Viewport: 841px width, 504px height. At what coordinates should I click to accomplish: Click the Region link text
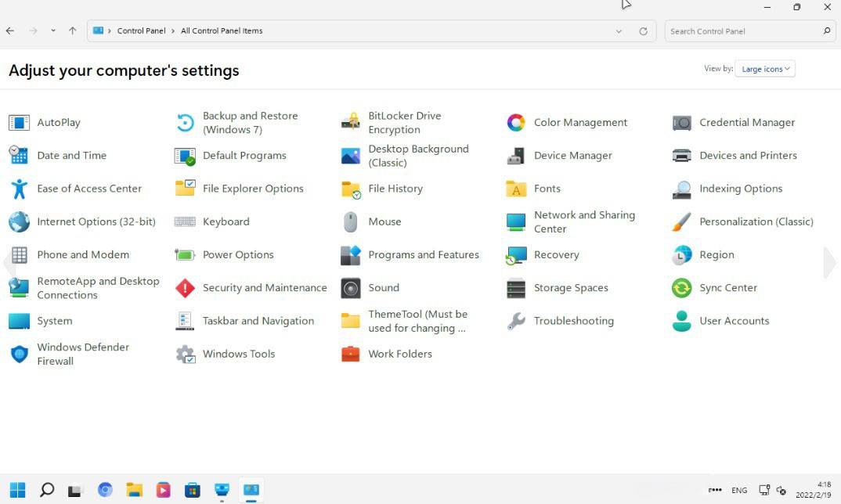(716, 254)
